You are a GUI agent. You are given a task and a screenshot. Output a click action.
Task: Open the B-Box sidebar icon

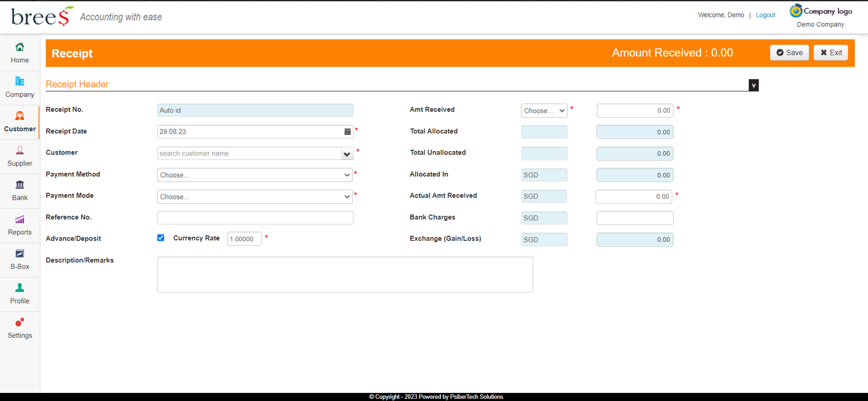click(x=20, y=254)
